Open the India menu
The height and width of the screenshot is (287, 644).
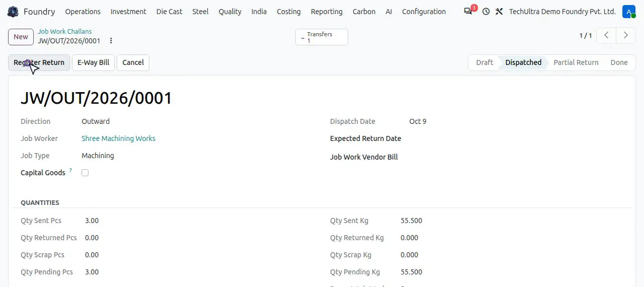[259, 12]
